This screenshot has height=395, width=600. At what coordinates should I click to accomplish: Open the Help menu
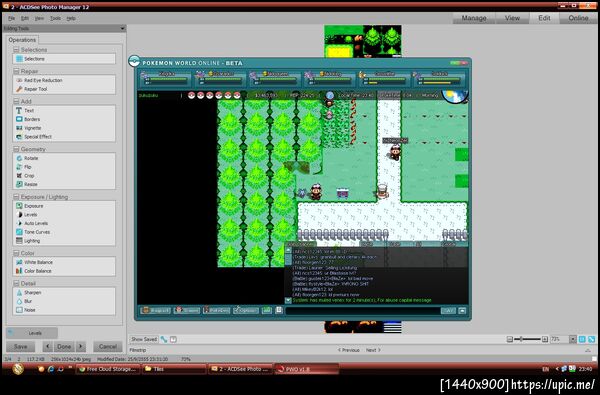[x=71, y=18]
